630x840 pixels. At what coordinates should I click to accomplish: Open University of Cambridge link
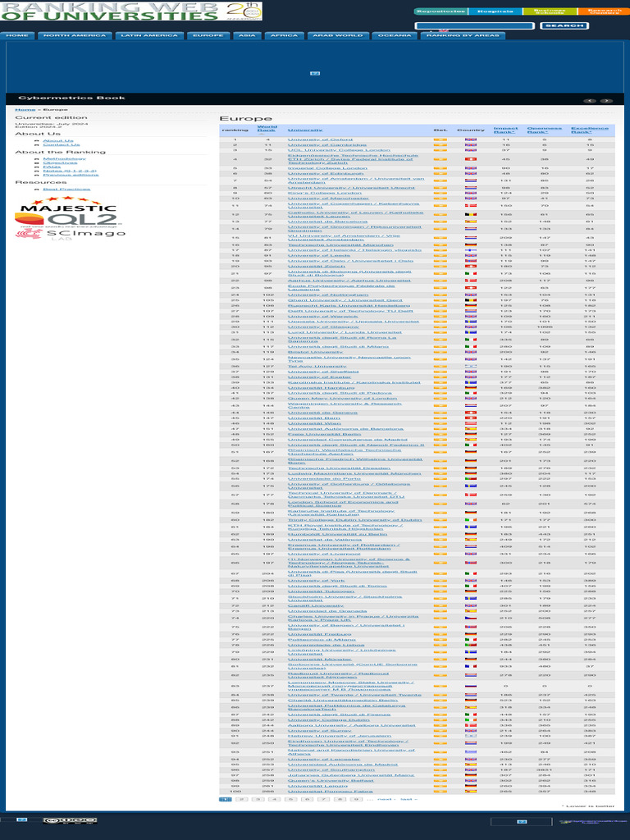point(326,145)
